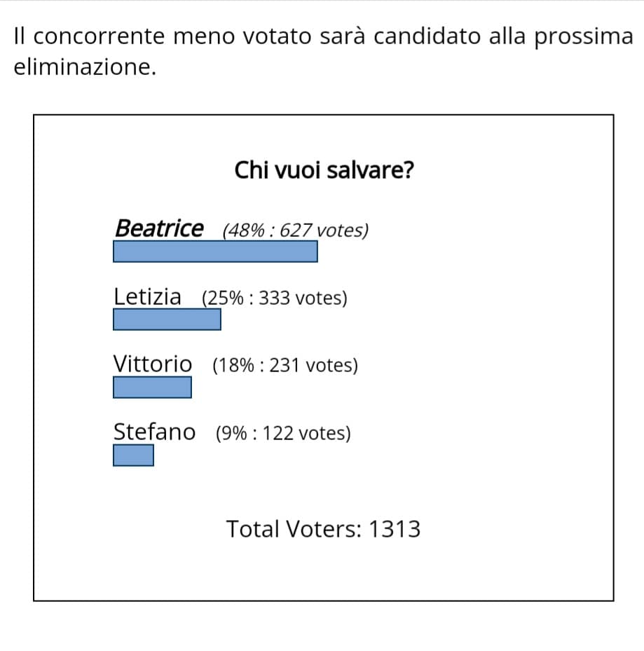Click the 'Total Voters: 1313' text

(x=324, y=529)
